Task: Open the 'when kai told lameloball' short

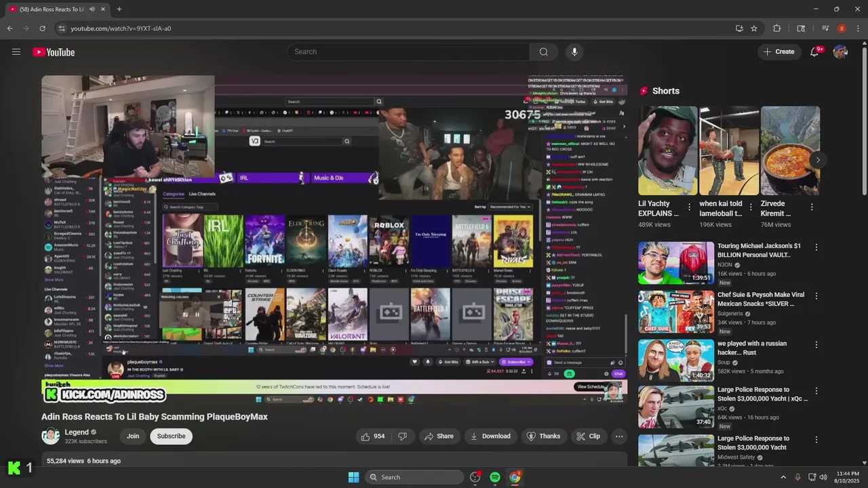Action: (729, 150)
